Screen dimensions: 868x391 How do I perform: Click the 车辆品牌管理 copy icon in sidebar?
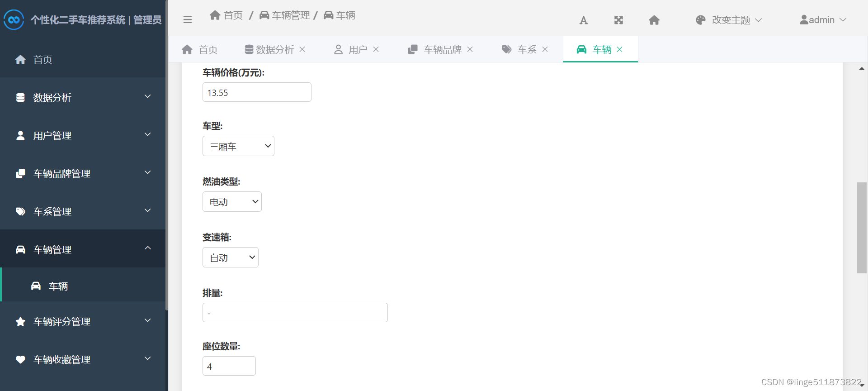pyautogui.click(x=20, y=173)
